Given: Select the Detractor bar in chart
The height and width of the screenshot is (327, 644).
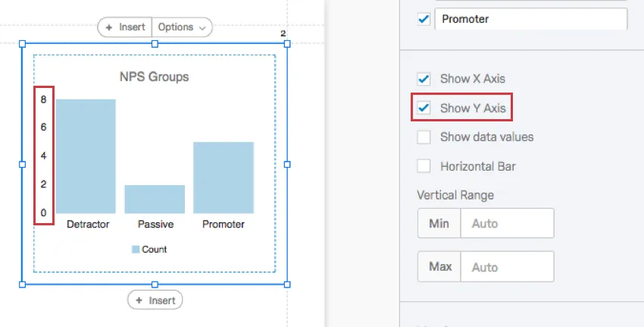Looking at the screenshot, I should coord(86,156).
